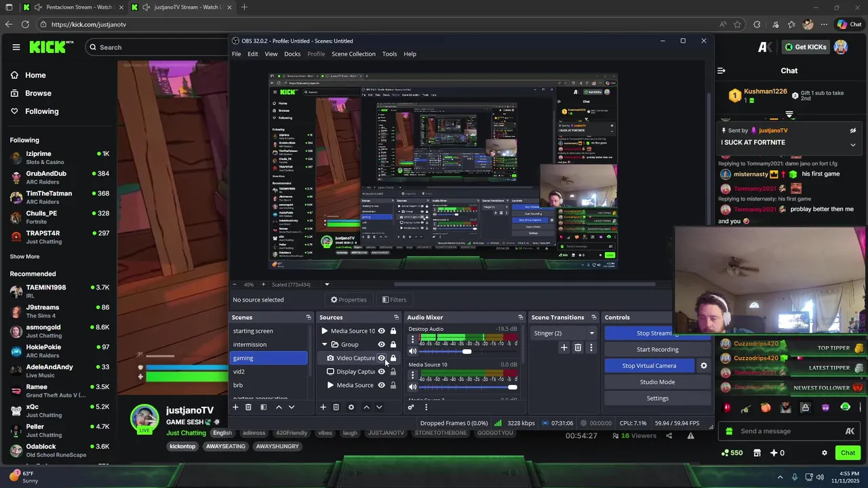Image resolution: width=868 pixels, height=488 pixels.
Task: Open Virtual Camera settings gear
Action: (703, 366)
